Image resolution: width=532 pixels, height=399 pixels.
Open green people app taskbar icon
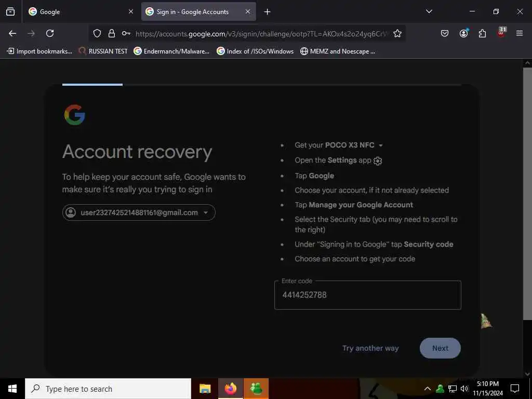(256, 389)
